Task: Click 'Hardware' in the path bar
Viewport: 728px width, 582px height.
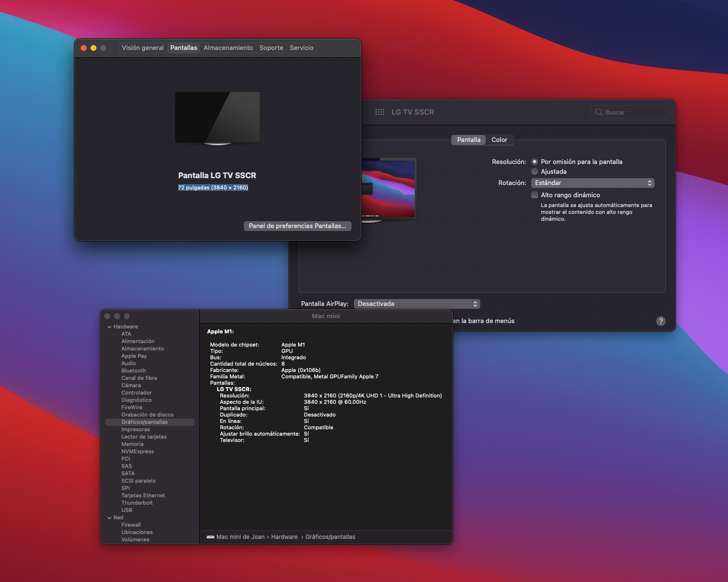Action: [284, 537]
